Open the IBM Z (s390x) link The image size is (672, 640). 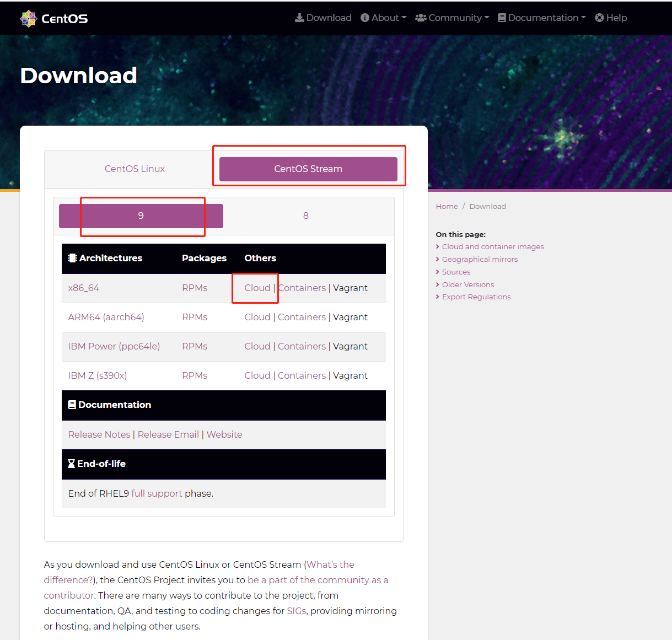(x=98, y=375)
